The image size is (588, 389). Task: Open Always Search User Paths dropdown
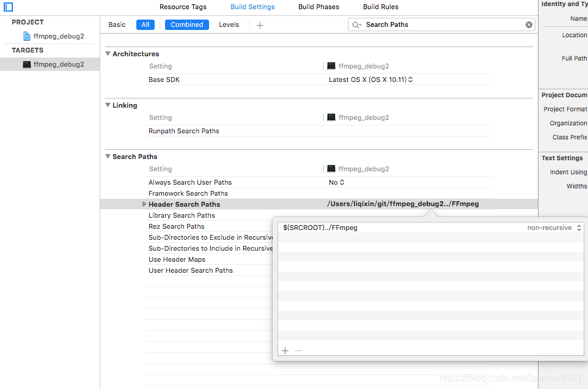tap(336, 182)
